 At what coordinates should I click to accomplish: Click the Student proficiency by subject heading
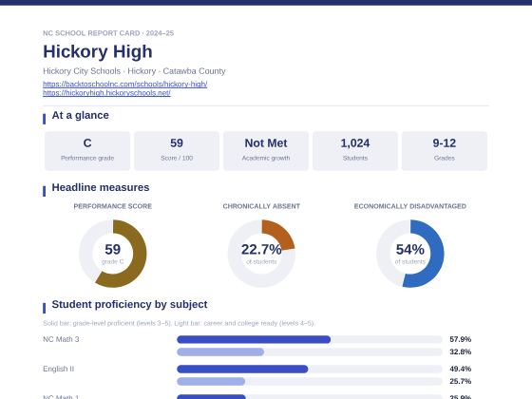[x=129, y=304]
